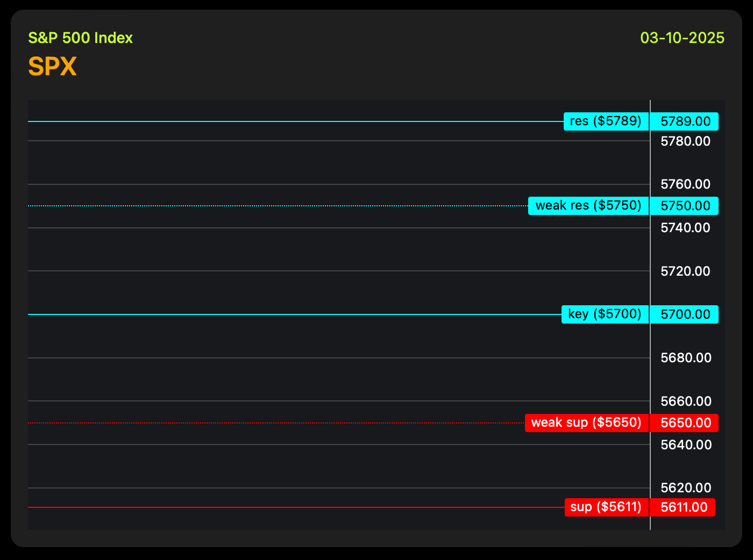Click the 5789.00 cyan price tag
The image size is (753, 560).
[x=685, y=121]
